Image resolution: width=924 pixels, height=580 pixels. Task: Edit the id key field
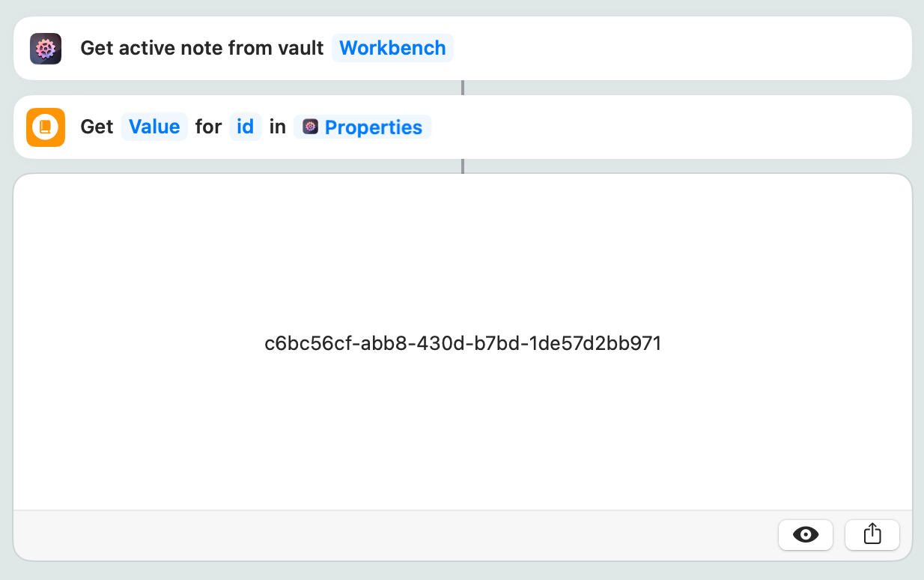(x=245, y=127)
